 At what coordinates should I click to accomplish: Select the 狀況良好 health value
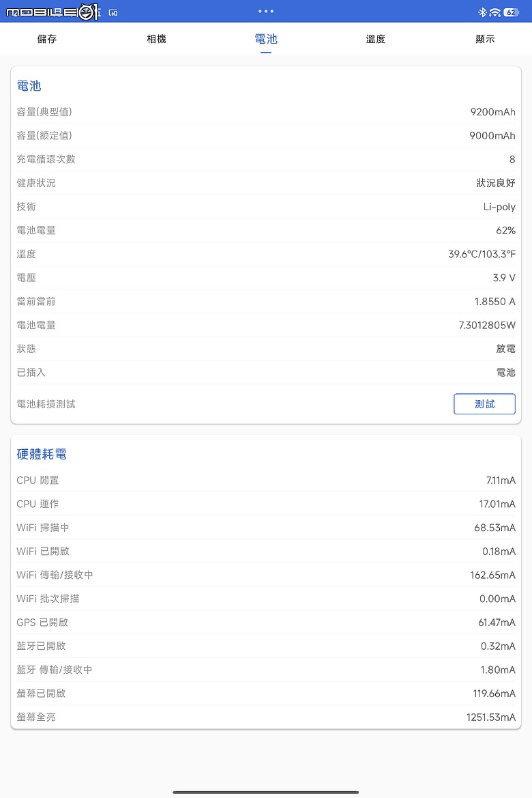tap(495, 183)
